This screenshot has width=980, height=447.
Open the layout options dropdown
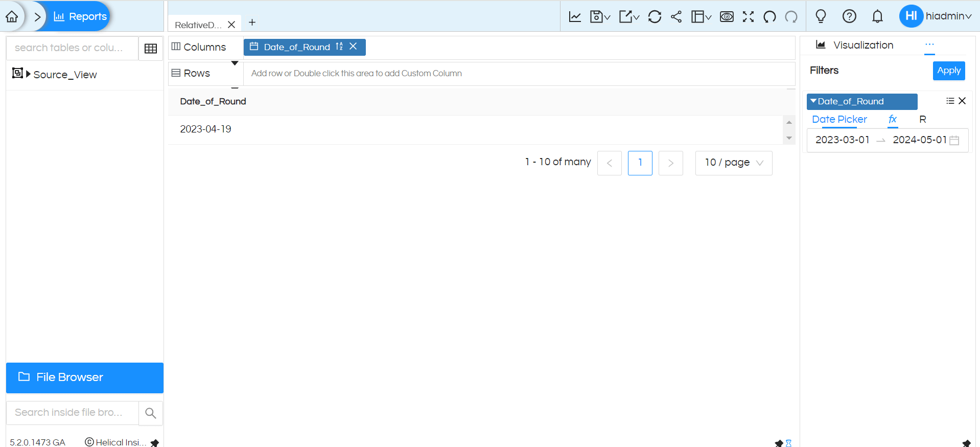point(701,16)
